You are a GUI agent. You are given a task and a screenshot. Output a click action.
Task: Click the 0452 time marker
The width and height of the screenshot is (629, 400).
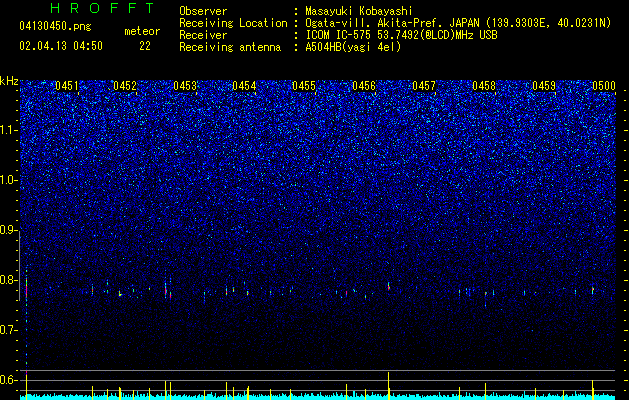(x=125, y=86)
